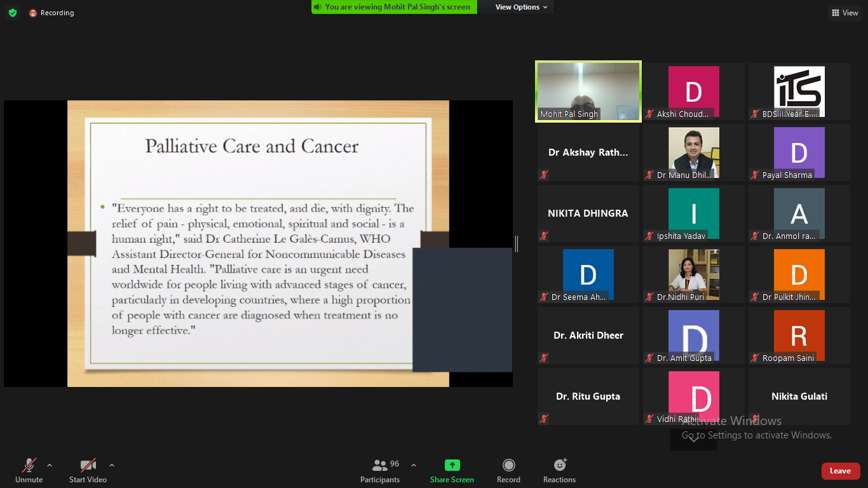This screenshot has width=868, height=488.
Task: Click the 'You are viewing Mohit Pal Singh's screen' banner
Action: coord(394,7)
